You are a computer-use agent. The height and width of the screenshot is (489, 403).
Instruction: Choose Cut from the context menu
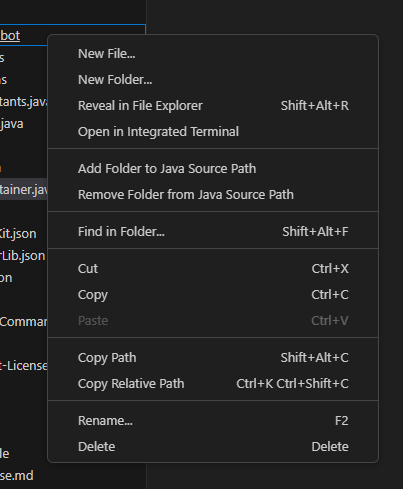[x=213, y=269]
